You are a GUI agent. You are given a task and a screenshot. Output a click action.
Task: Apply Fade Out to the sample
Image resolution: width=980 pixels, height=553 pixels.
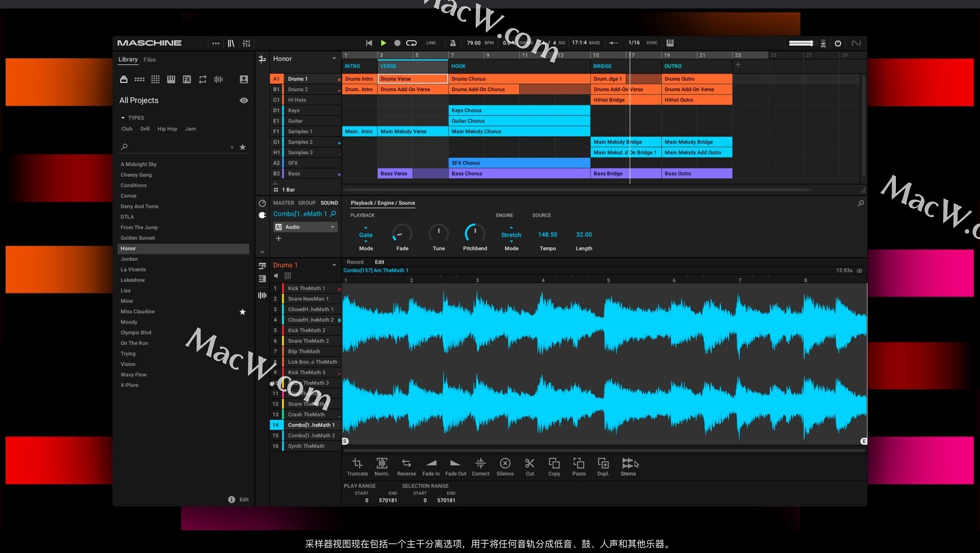point(455,466)
